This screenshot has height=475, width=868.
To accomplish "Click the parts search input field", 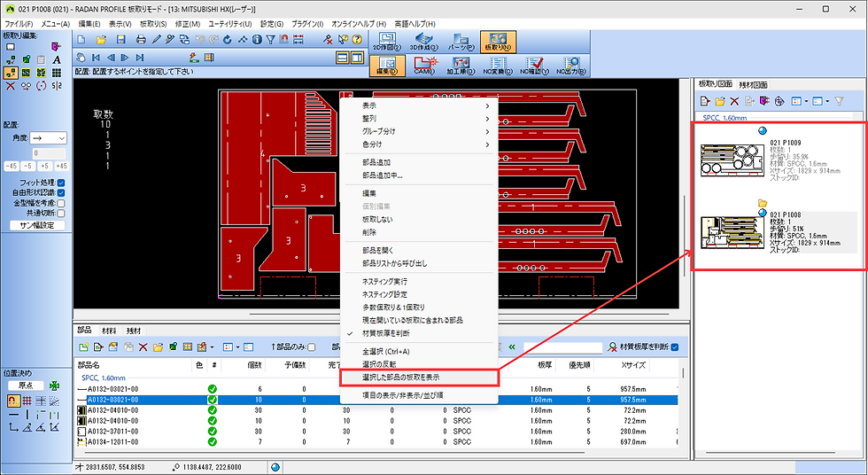I will click(x=563, y=347).
